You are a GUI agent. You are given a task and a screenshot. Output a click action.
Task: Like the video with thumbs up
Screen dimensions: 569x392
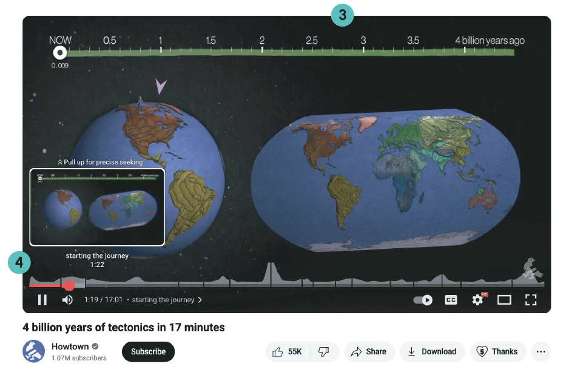point(288,352)
